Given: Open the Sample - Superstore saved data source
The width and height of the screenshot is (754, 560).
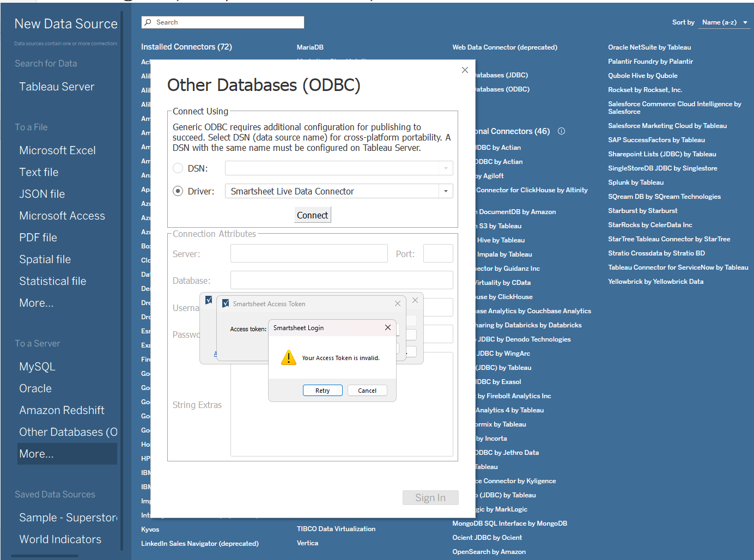Looking at the screenshot, I should pyautogui.click(x=68, y=518).
